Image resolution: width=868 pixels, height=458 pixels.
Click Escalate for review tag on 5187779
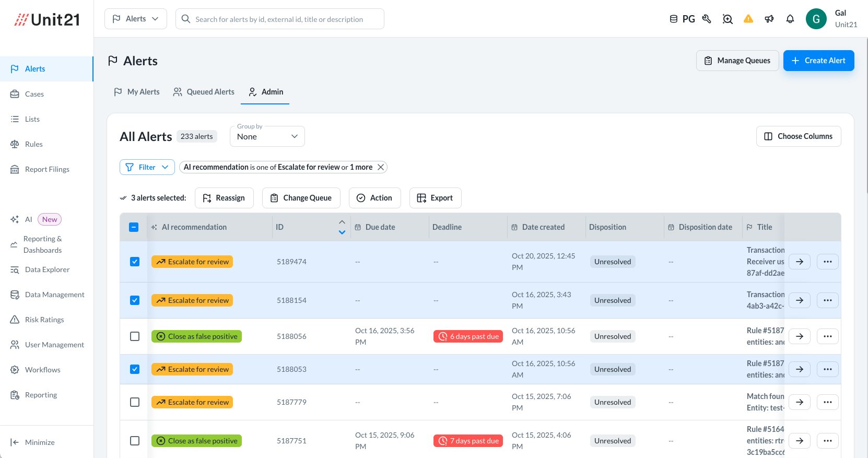[192, 402]
